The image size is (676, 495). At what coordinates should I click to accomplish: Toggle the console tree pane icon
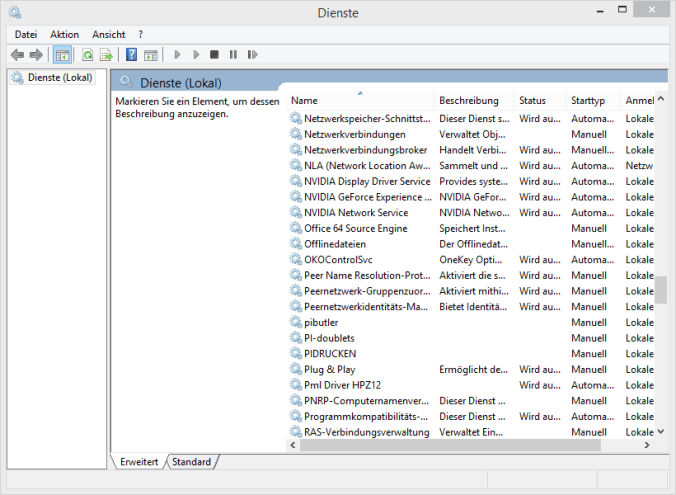pyautogui.click(x=63, y=55)
